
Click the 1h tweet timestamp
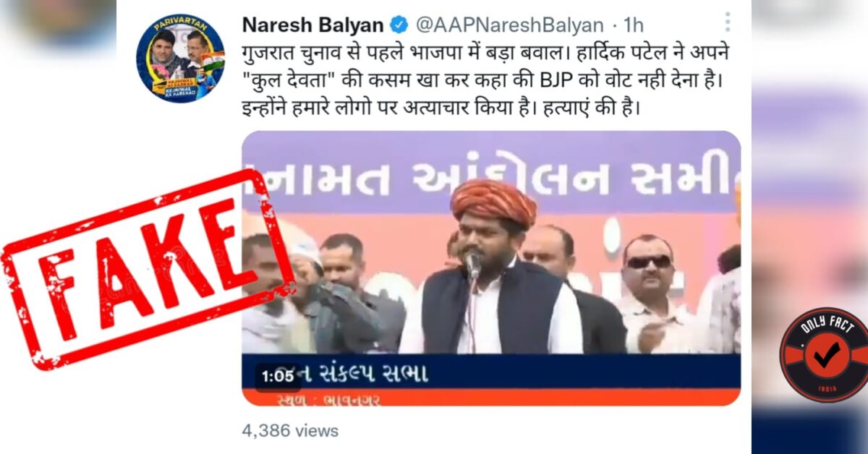[x=632, y=25]
